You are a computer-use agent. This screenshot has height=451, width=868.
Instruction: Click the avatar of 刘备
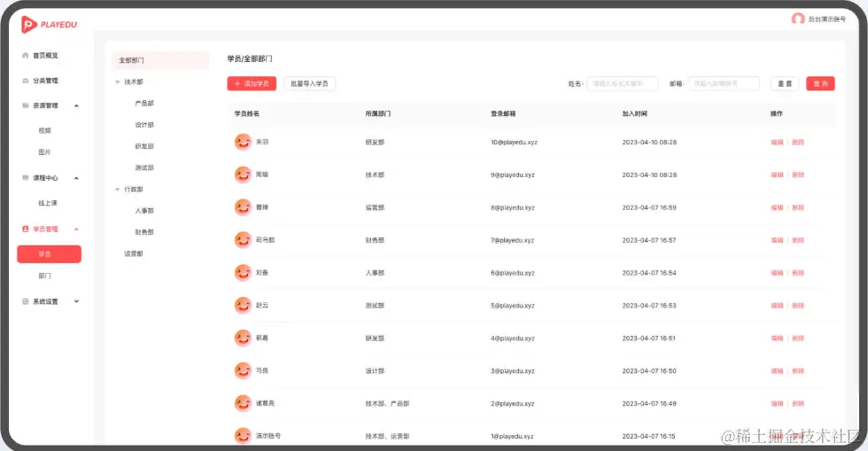[243, 273]
